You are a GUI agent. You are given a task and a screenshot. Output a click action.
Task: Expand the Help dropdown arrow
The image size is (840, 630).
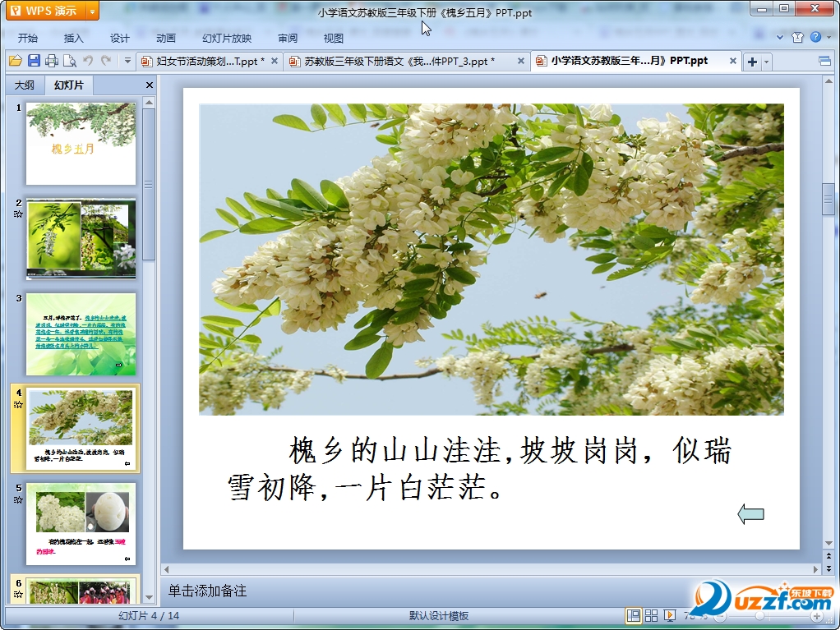click(x=828, y=38)
